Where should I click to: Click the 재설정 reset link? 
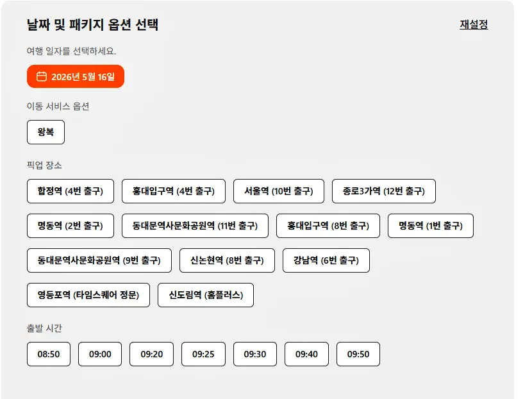[x=474, y=24]
